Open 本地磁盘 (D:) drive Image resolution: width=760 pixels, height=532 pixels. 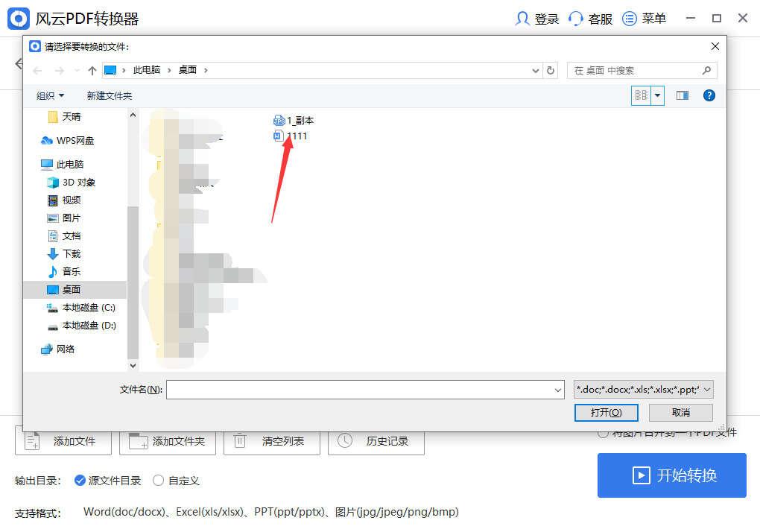tap(81, 326)
